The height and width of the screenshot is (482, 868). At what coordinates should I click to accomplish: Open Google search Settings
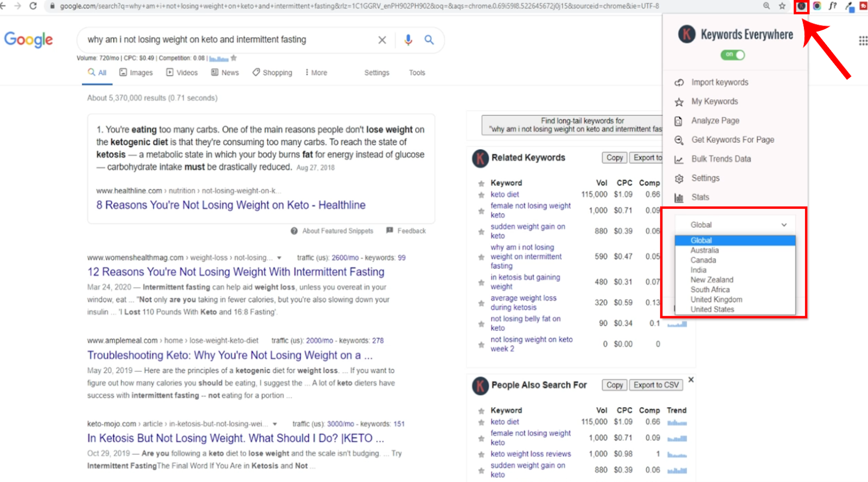coord(376,73)
